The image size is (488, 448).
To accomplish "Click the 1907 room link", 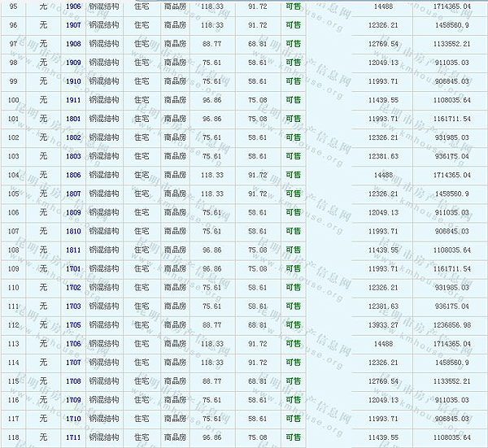I will (73, 25).
